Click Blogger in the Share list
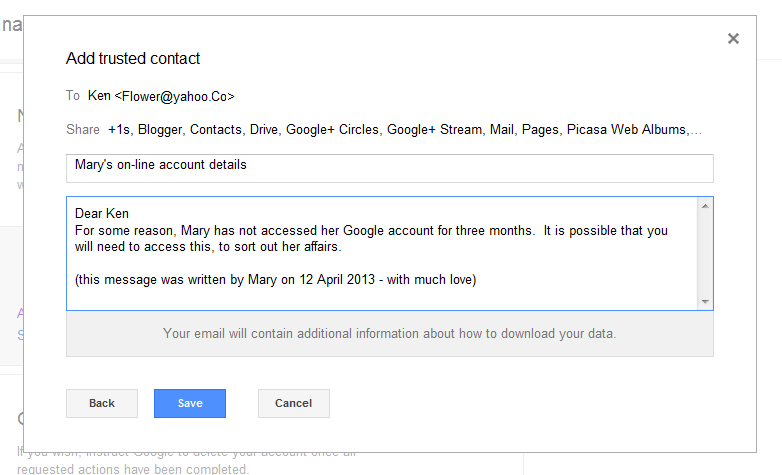The image size is (782, 475). (x=160, y=129)
